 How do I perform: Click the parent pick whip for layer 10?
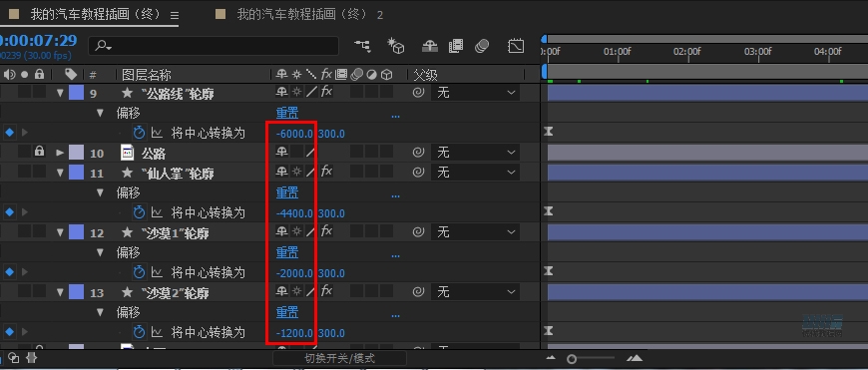point(418,153)
